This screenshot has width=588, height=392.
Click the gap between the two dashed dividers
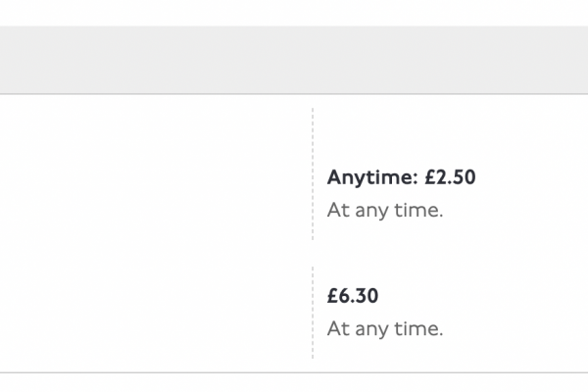point(313,253)
